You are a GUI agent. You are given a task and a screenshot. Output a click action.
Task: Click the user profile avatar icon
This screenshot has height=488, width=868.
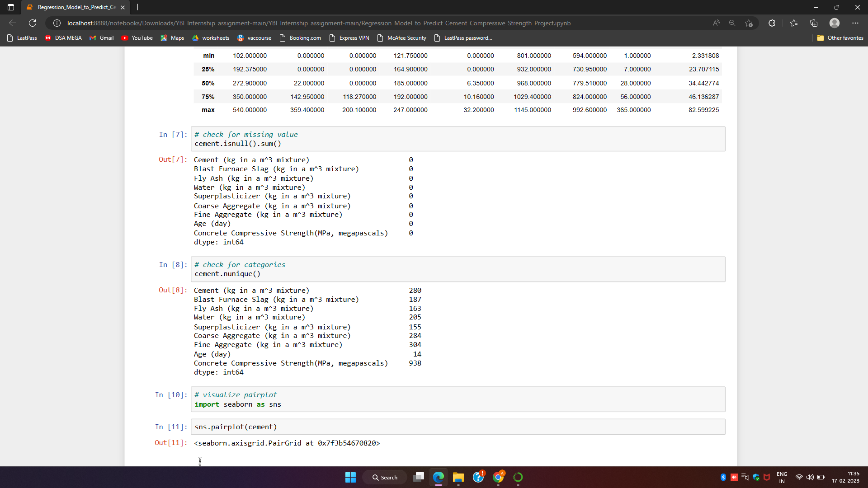tap(835, 23)
